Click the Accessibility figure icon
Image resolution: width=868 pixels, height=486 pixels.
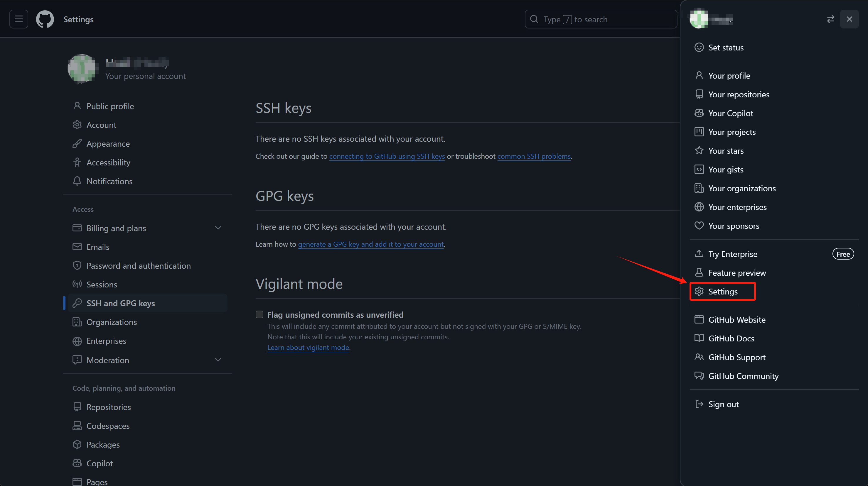point(77,162)
